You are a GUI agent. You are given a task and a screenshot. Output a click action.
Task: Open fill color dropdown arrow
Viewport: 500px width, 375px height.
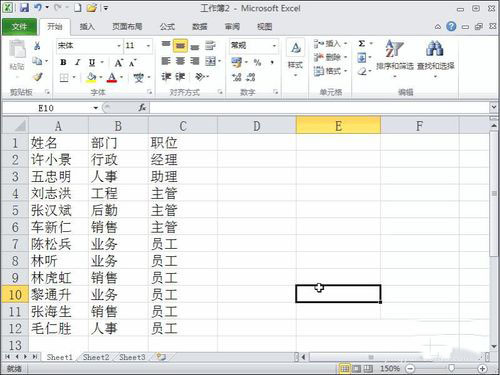pos(100,78)
